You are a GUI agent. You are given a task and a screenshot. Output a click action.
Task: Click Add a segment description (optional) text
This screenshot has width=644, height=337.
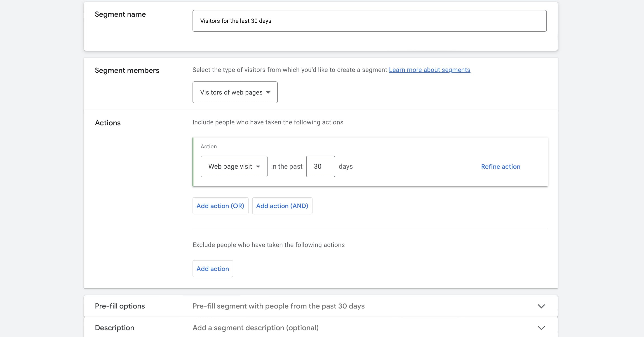click(256, 328)
